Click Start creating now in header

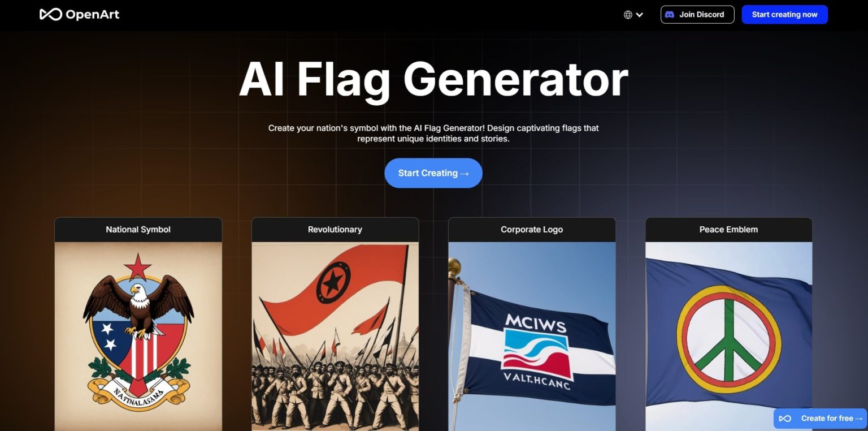784,15
